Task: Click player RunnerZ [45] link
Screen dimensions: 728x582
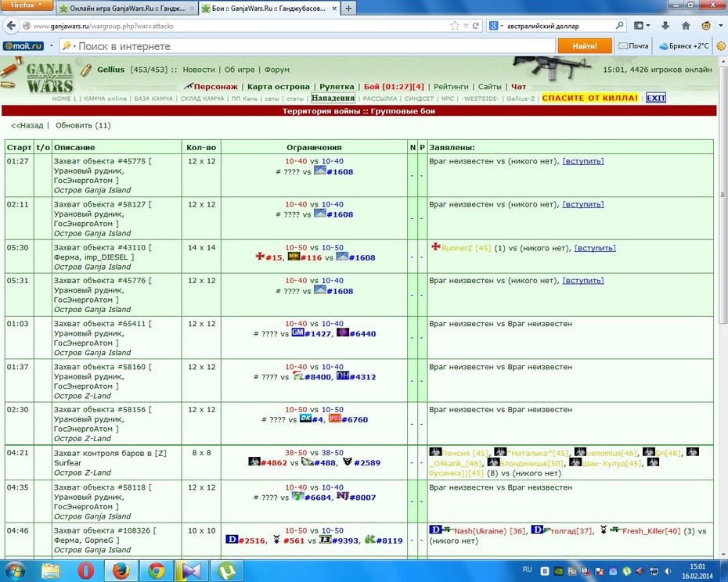Action: (x=466, y=248)
